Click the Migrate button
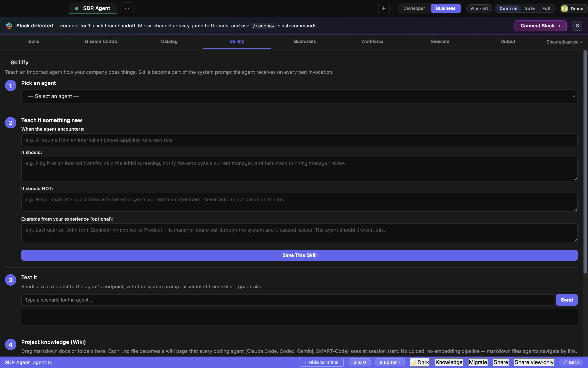This screenshot has height=368, width=588. pyautogui.click(x=478, y=362)
